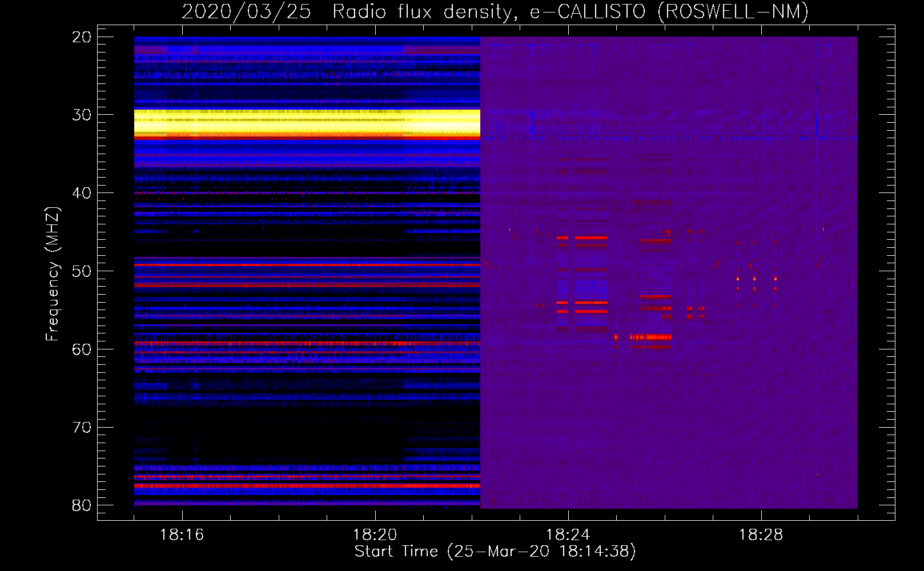Click the frequency tick label "40"
Image resolution: width=924 pixels, height=571 pixels.
pyautogui.click(x=82, y=193)
